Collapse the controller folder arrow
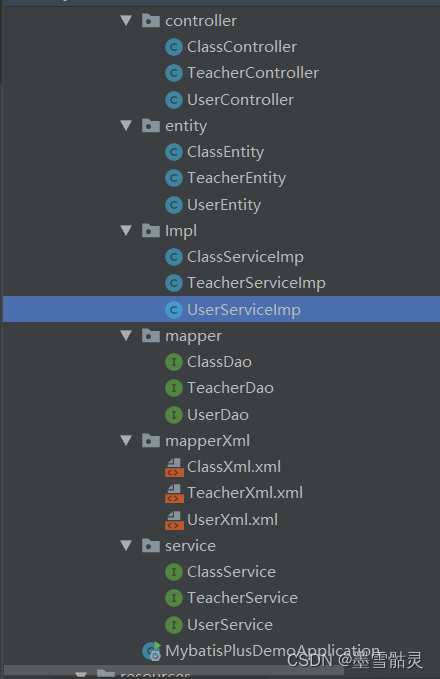 126,20
